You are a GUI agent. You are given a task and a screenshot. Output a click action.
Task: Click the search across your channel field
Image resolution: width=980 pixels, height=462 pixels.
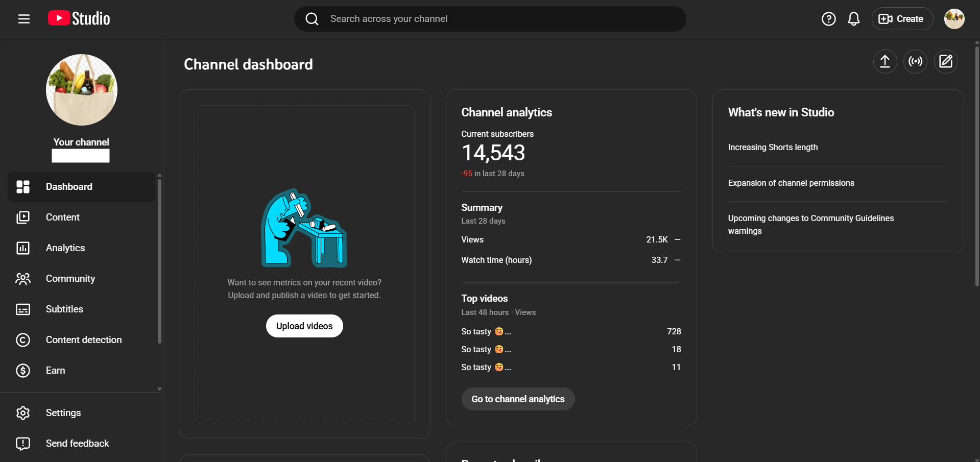tap(490, 19)
